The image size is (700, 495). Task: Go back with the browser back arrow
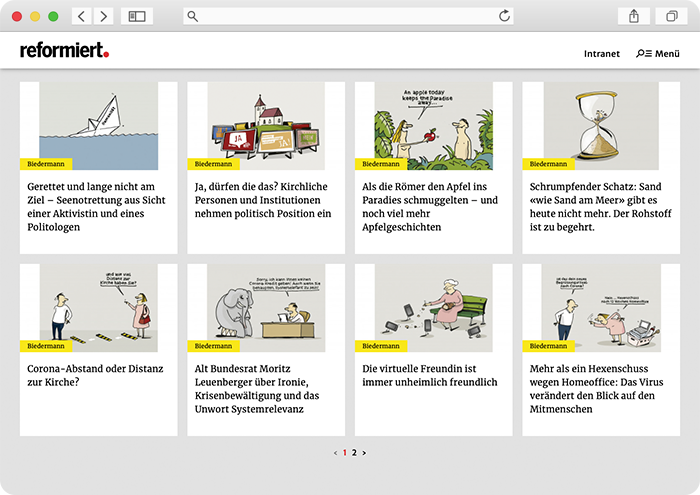pyautogui.click(x=82, y=17)
